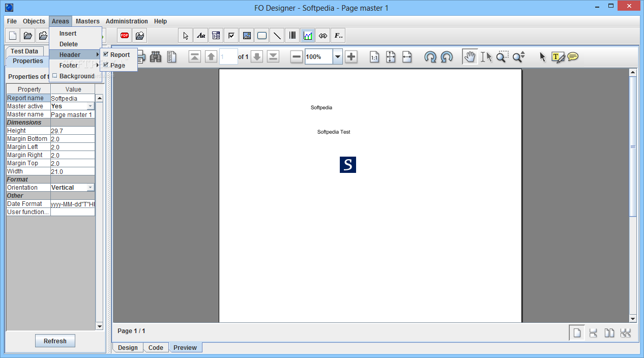Expand the Header submenu
This screenshot has width=644, height=358.
click(75, 55)
